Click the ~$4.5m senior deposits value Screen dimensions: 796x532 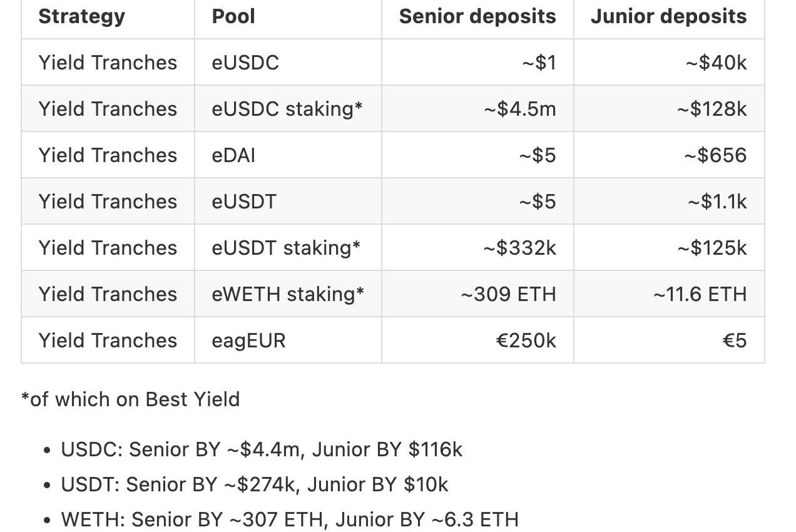[x=519, y=109]
